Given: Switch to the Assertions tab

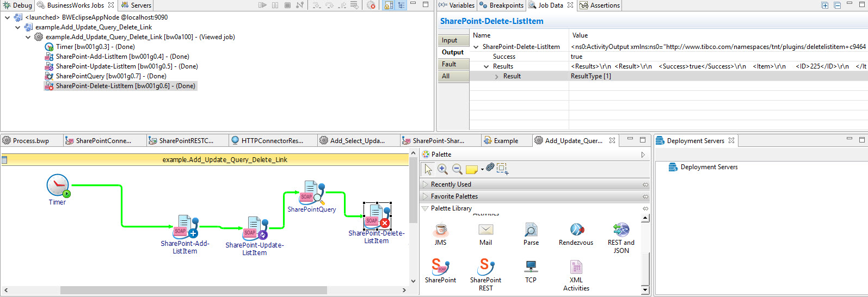Looking at the screenshot, I should coord(600,5).
